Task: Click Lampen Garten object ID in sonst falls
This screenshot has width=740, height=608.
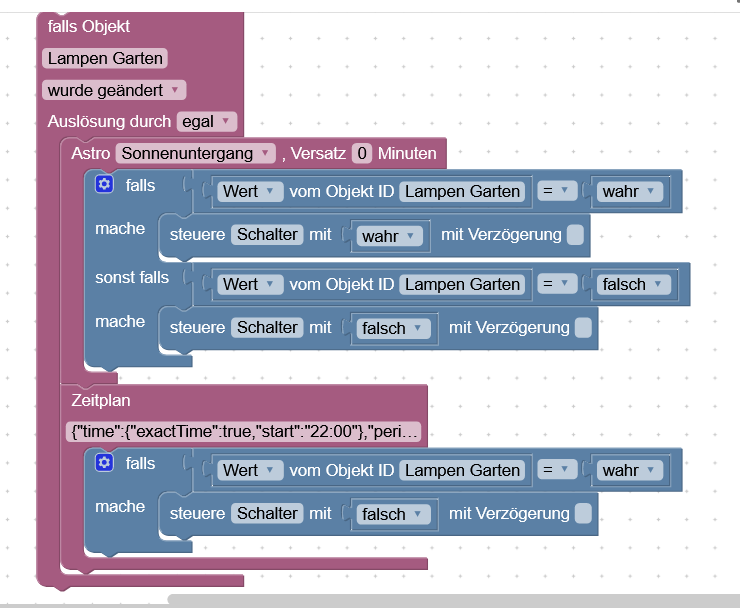Action: pos(462,285)
